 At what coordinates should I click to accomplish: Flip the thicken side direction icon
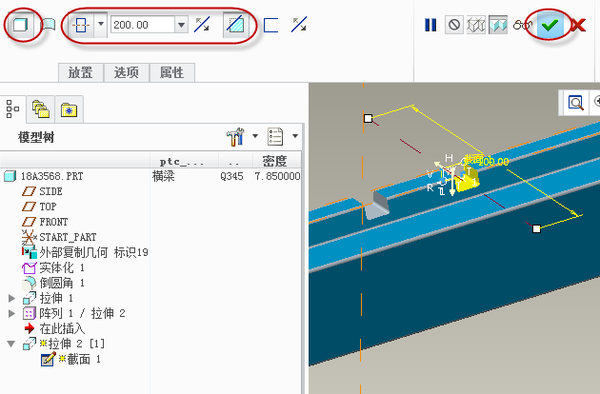pos(299,25)
